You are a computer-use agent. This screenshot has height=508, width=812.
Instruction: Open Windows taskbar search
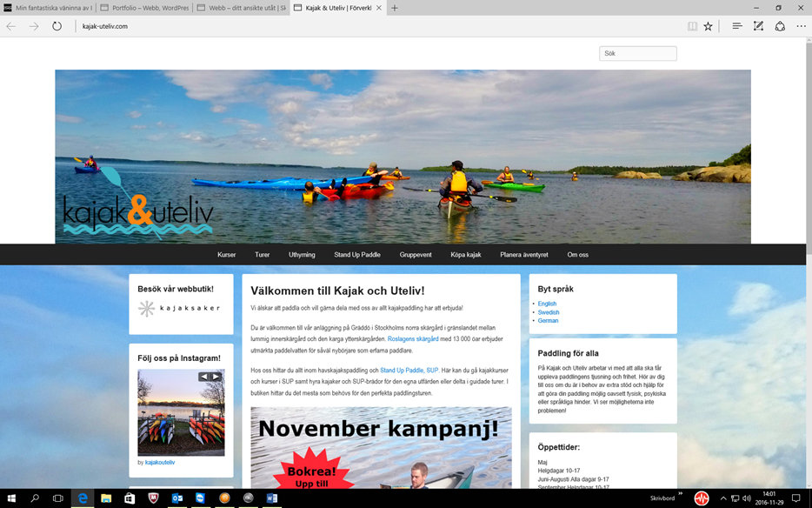pos(35,498)
